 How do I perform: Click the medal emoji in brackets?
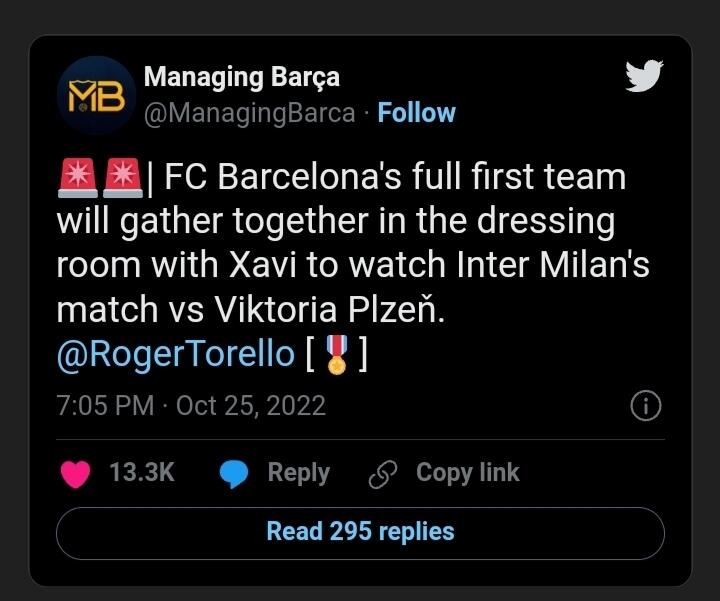337,354
